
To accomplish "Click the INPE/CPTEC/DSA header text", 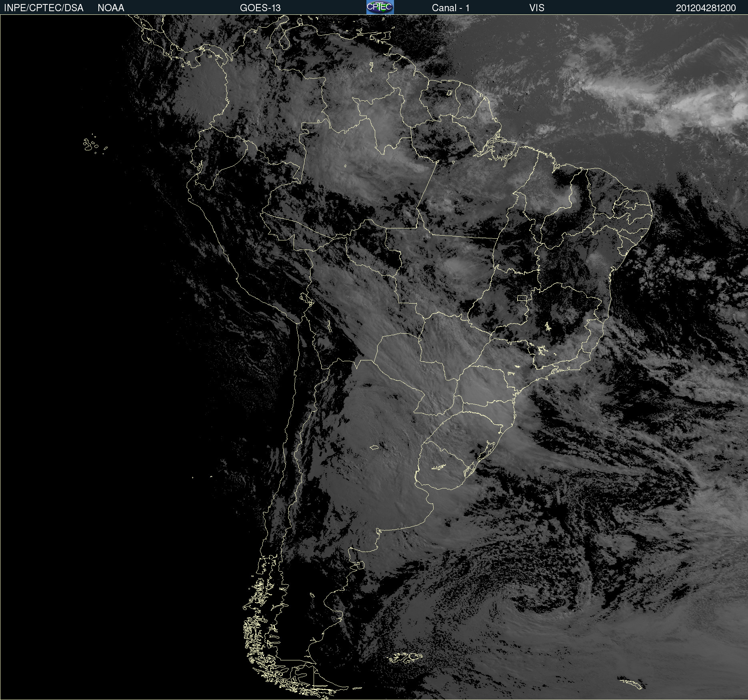I will (44, 8).
